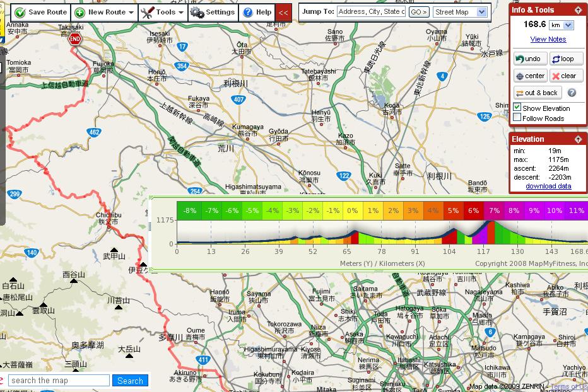Image resolution: width=588 pixels, height=392 pixels.
Task: Collapse the Info & Tools panel
Action: 579,10
